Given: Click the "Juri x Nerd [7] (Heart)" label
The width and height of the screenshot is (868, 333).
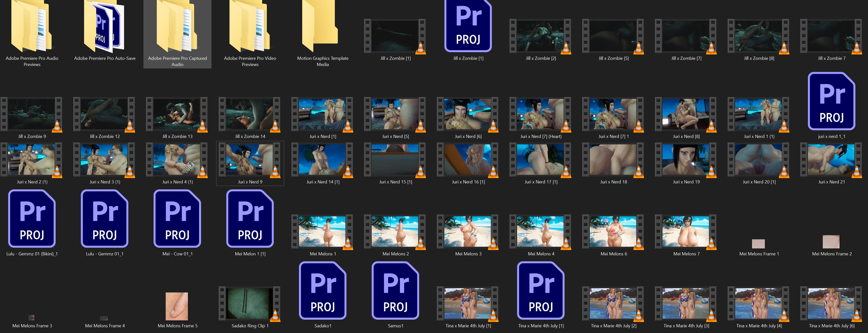Looking at the screenshot, I should click(x=541, y=136).
